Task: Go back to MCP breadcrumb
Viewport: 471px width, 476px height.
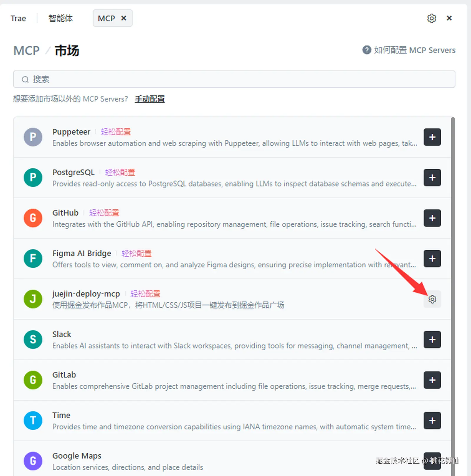Action: [26, 51]
